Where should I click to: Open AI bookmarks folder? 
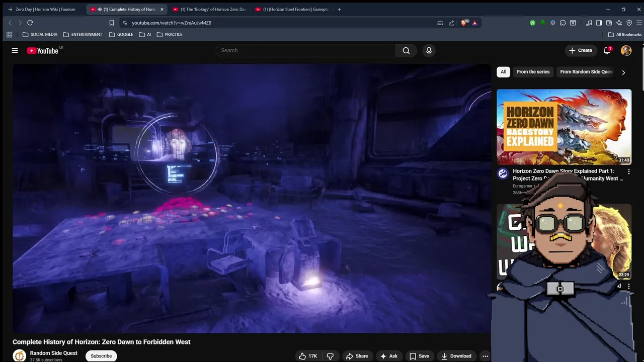[145, 35]
